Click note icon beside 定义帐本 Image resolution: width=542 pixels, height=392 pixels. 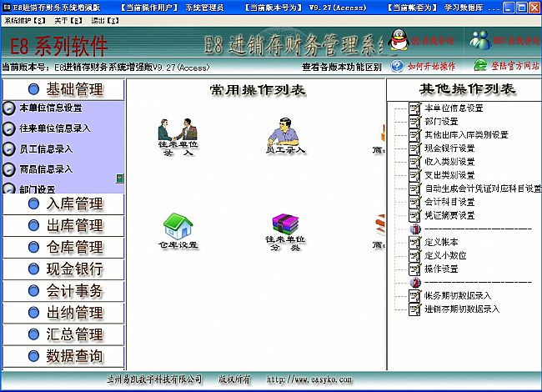click(414, 242)
